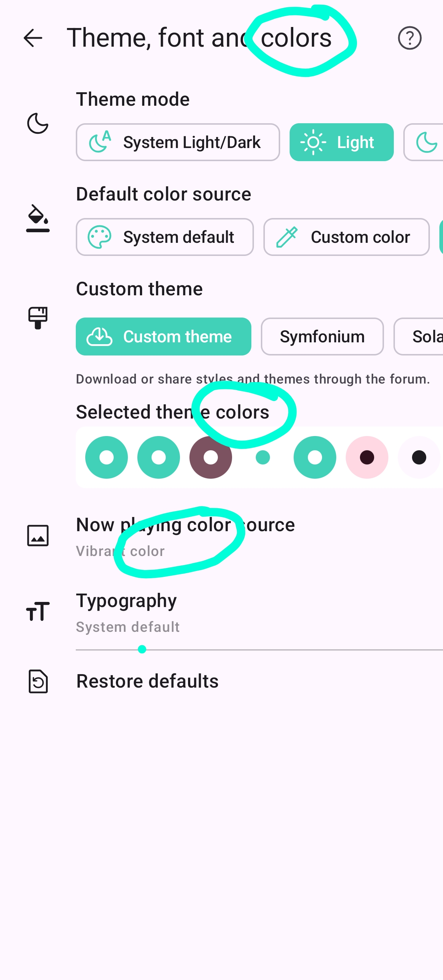Click the Restore defaults document icon
This screenshot has height=980, width=443.
click(x=38, y=681)
